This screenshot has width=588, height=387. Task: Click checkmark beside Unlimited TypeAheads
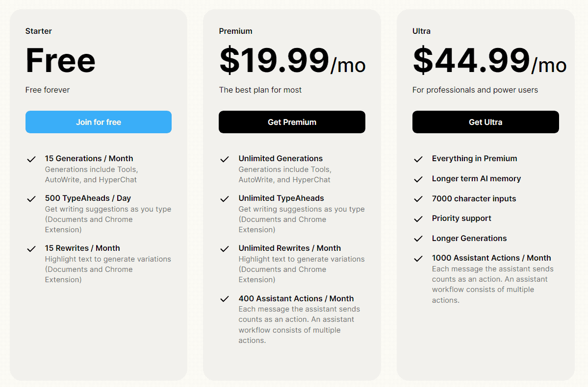pyautogui.click(x=225, y=199)
